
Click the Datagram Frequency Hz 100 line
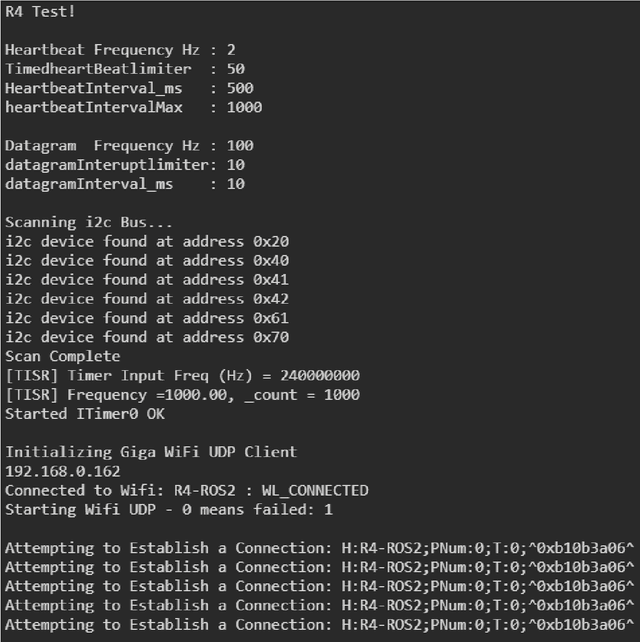[129, 145]
